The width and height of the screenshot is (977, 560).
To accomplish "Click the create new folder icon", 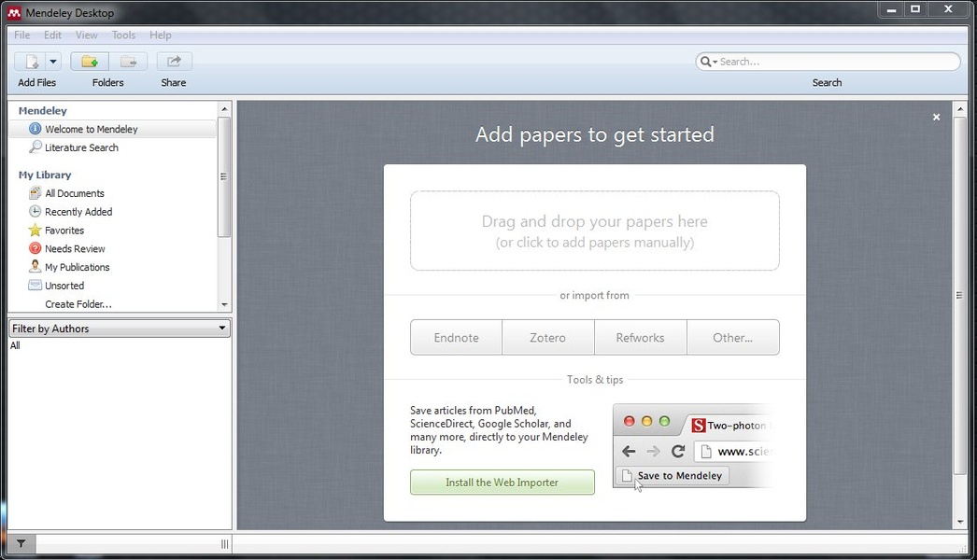I will click(x=90, y=62).
